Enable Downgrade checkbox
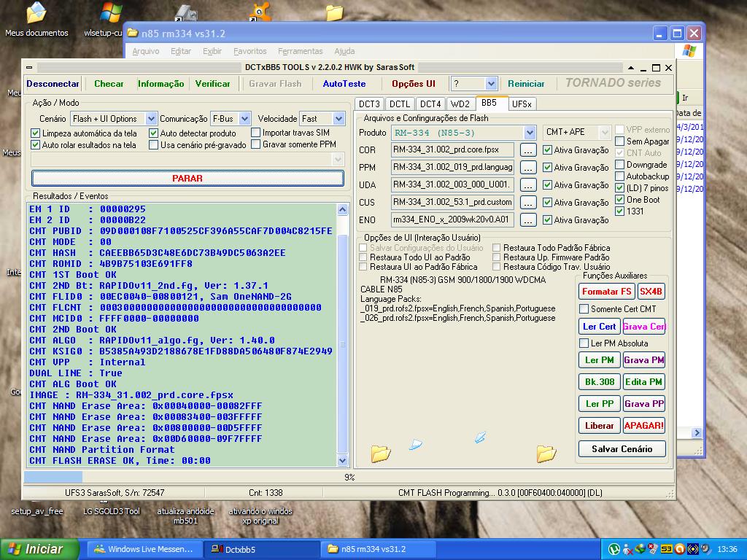Viewport: 747px width, 560px height. pos(620,164)
